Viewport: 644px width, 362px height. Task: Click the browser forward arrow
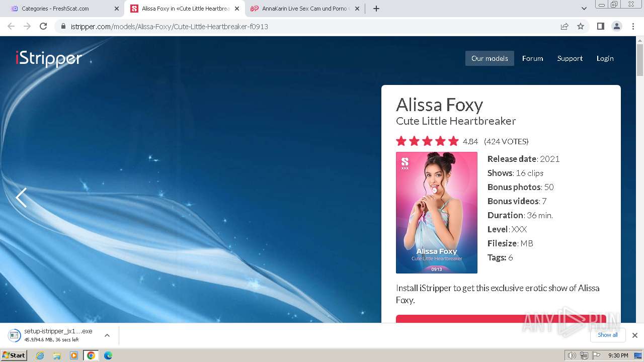tap(27, 26)
